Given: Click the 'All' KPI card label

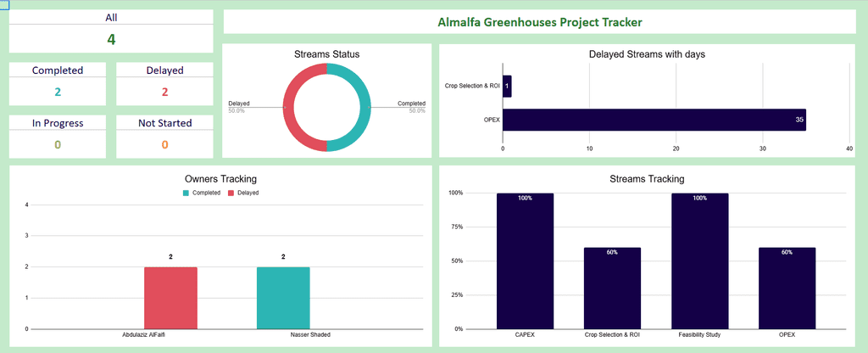Looking at the screenshot, I should [x=111, y=18].
